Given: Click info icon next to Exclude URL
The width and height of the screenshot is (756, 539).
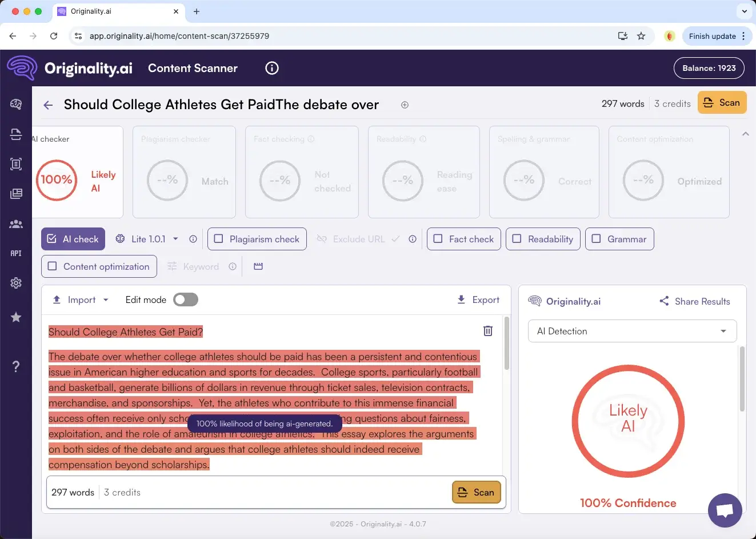Looking at the screenshot, I should (x=413, y=239).
